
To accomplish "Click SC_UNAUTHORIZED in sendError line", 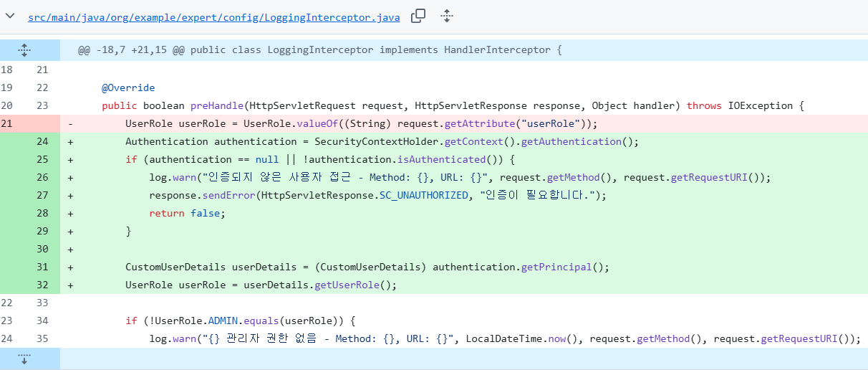I will point(424,195).
